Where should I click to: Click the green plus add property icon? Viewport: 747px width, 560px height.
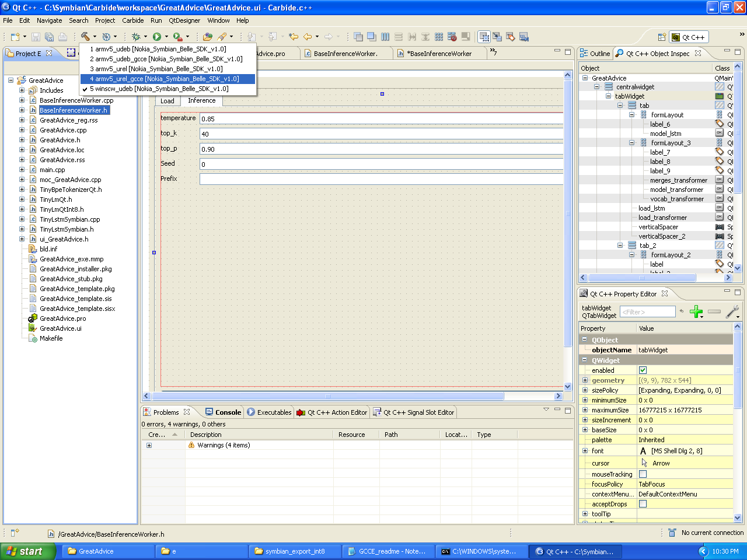click(696, 312)
